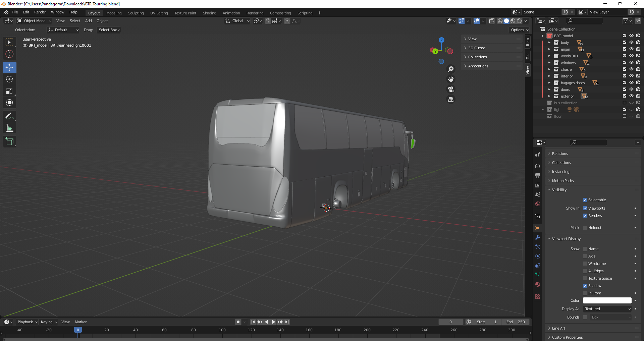Choose the Measure tool

9,128
